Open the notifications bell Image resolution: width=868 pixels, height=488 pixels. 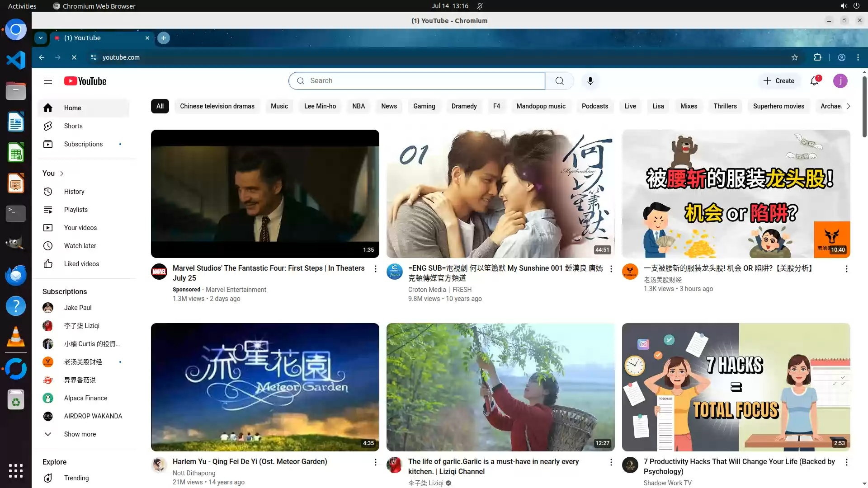click(x=814, y=81)
